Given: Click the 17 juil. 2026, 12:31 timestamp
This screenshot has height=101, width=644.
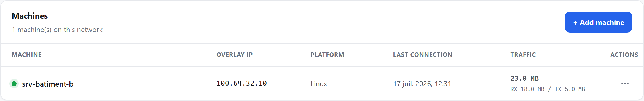Looking at the screenshot, I should tap(422, 84).
